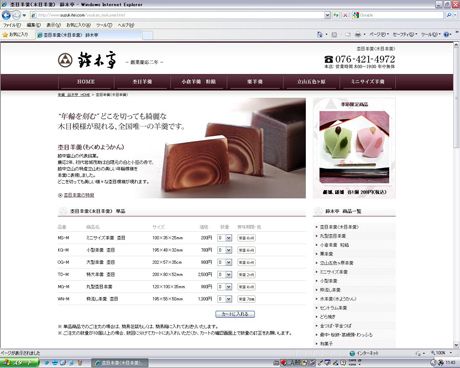Click the round logo emblem of the site
460x368 pixels.
click(x=65, y=60)
